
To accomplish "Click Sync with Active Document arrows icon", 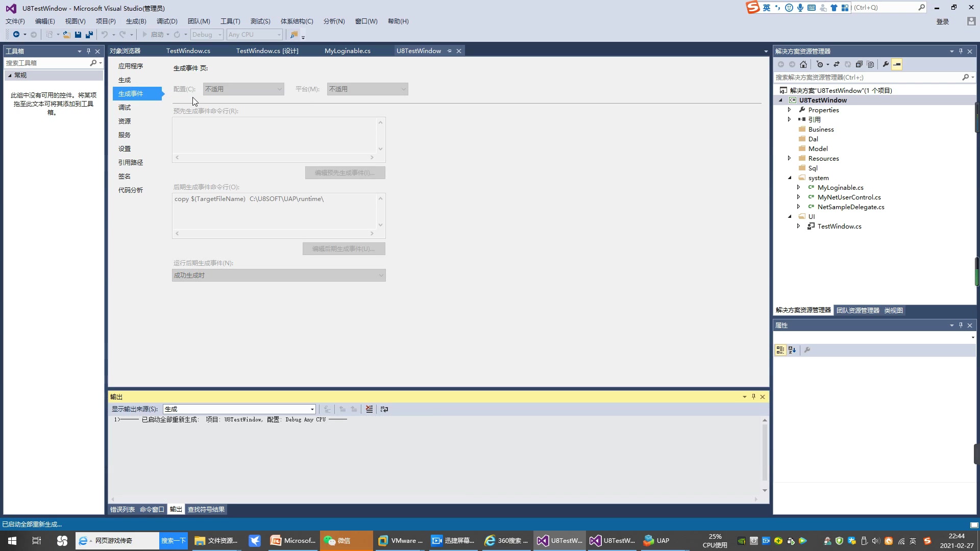I will coord(837,64).
